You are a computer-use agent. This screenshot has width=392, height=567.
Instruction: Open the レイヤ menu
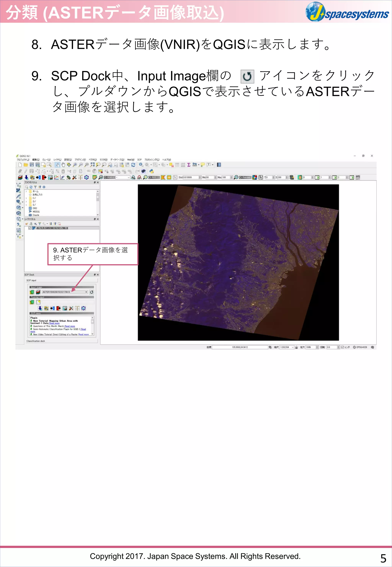[x=57, y=160]
